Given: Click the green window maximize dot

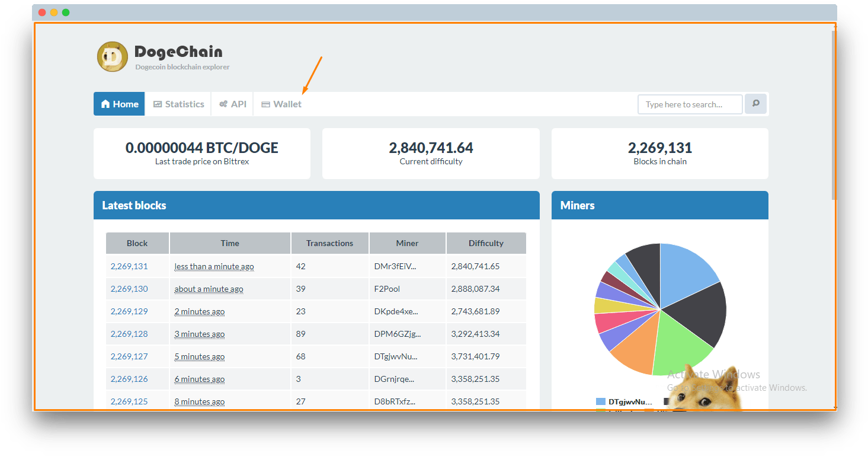Looking at the screenshot, I should click(x=66, y=12).
